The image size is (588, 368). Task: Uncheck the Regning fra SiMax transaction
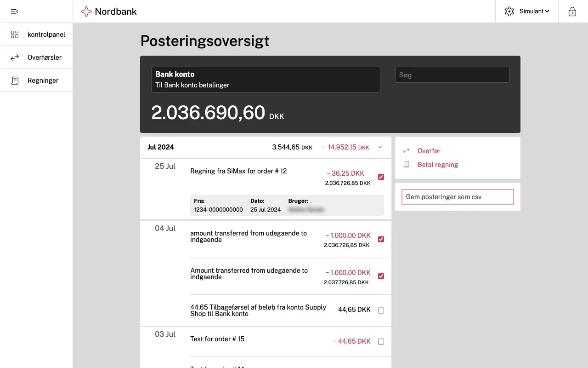(x=381, y=177)
